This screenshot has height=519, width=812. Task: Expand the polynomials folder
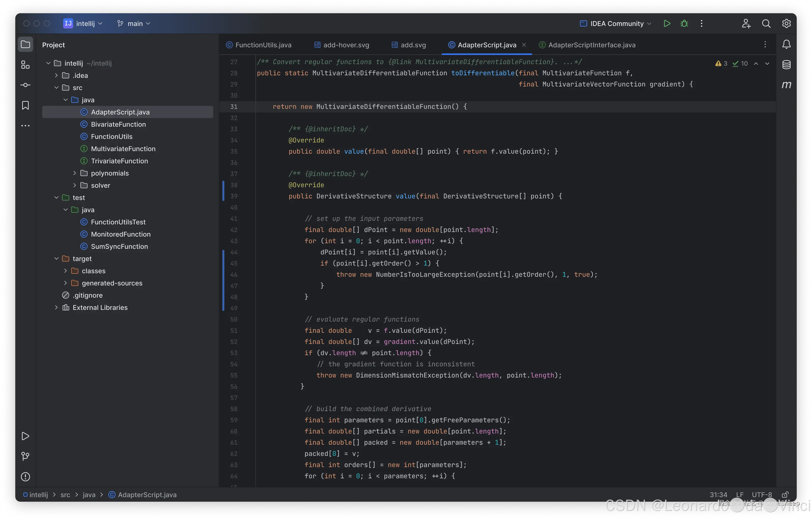click(75, 173)
